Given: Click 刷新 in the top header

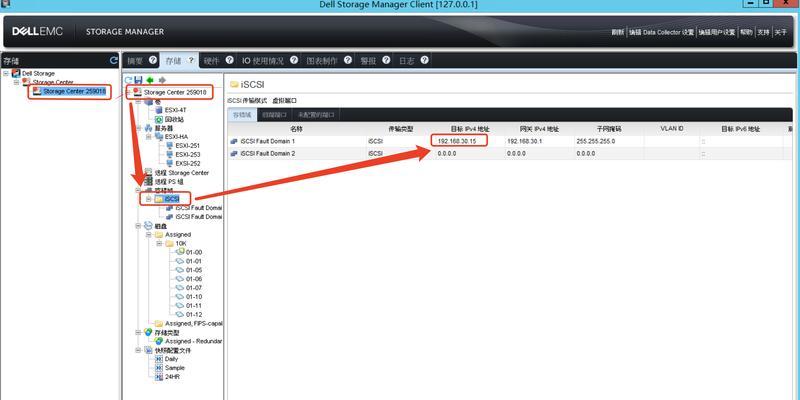Looking at the screenshot, I should (618, 32).
